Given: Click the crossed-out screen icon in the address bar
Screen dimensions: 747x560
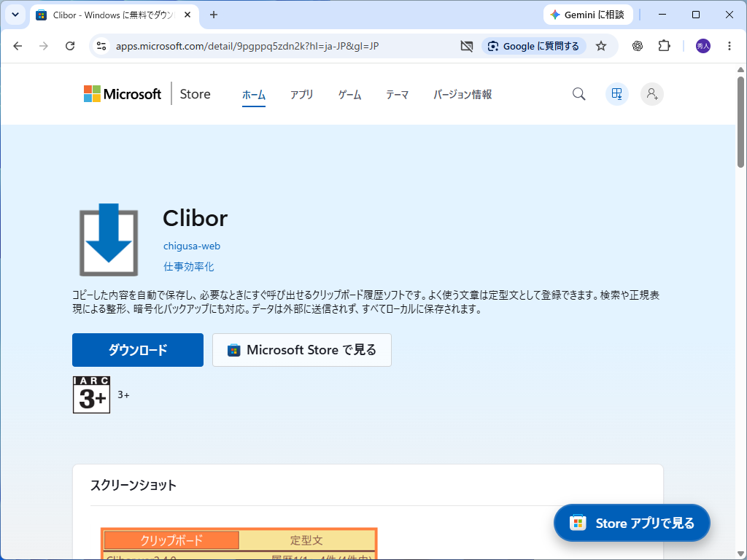Looking at the screenshot, I should [467, 46].
